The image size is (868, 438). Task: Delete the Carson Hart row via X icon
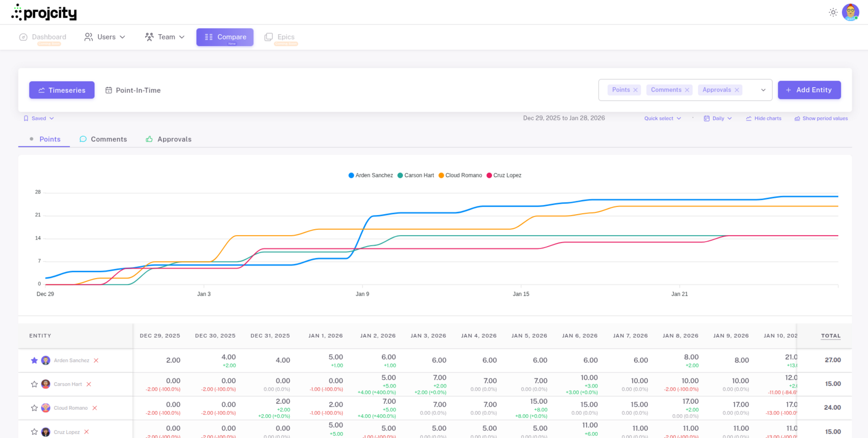89,384
